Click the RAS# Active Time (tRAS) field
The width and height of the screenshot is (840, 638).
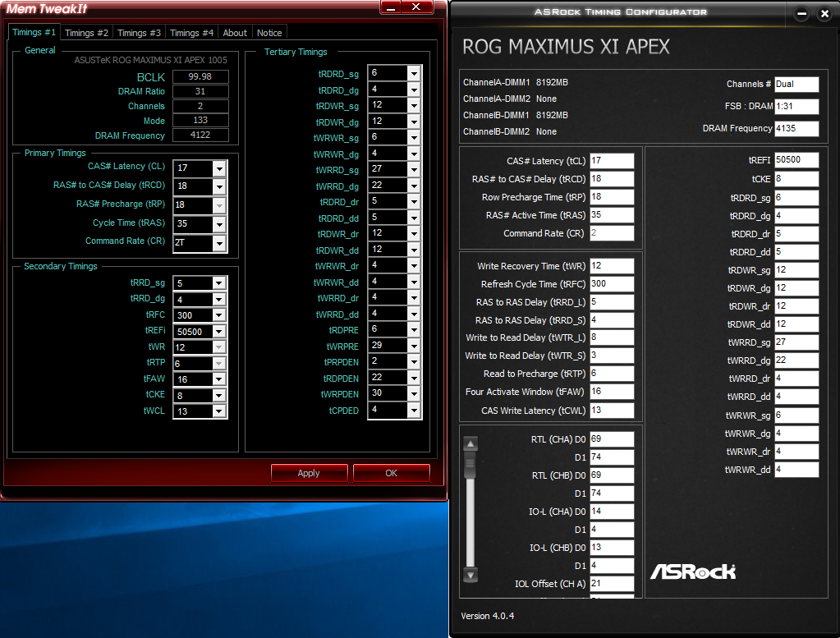pos(612,215)
